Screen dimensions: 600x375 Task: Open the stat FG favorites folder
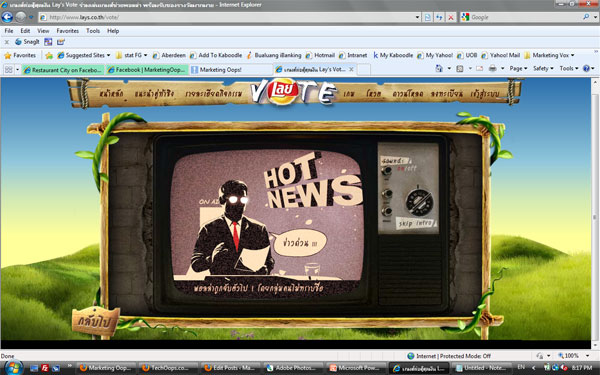click(132, 55)
